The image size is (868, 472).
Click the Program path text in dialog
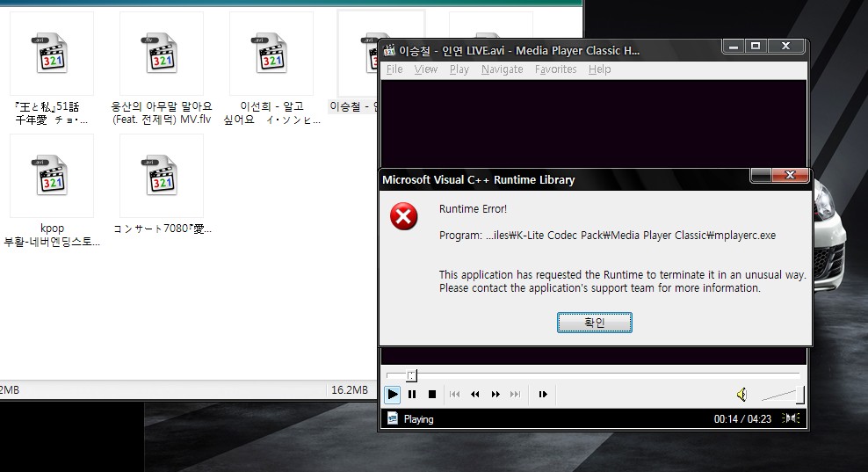607,236
